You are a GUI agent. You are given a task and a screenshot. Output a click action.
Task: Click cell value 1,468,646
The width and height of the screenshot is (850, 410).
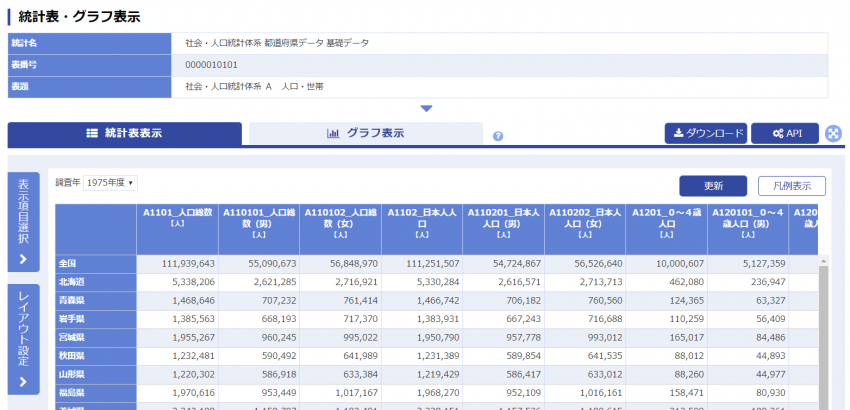194,301
